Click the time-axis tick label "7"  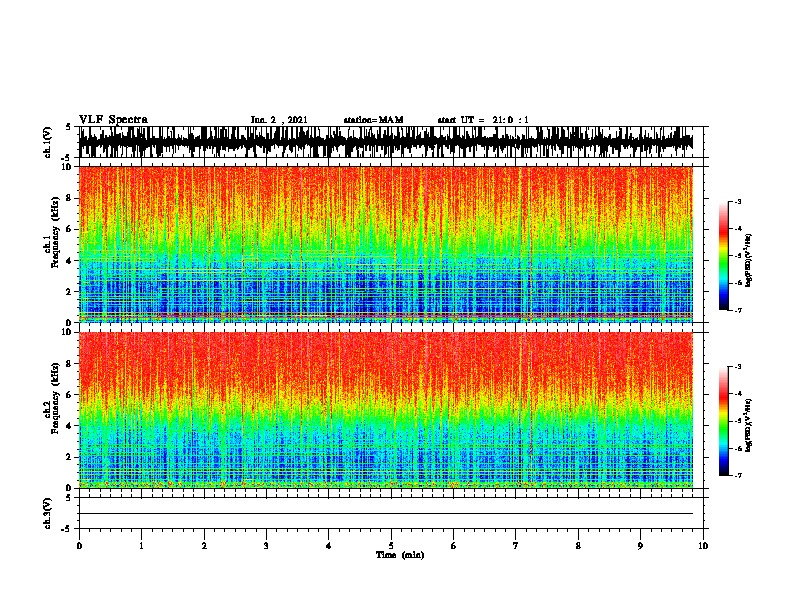tap(516, 546)
